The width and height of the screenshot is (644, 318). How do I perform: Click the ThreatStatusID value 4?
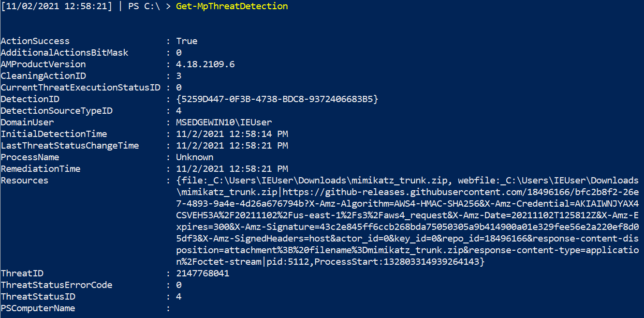[179, 297]
